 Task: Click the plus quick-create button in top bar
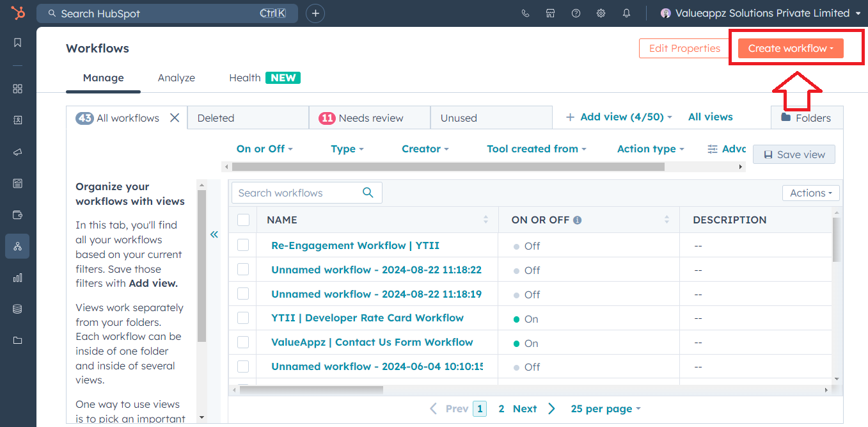tap(315, 13)
